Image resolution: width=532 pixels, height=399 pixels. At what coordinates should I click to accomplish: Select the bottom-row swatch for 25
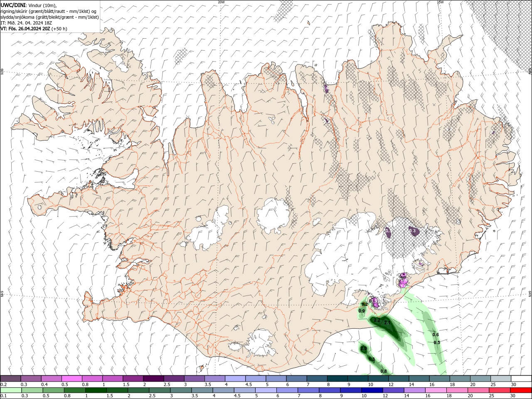500,390
